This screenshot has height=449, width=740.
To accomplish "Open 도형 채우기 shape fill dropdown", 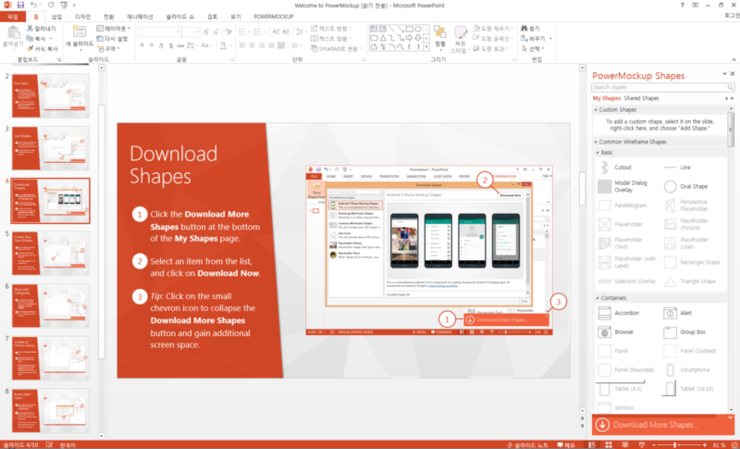I will tap(493, 28).
